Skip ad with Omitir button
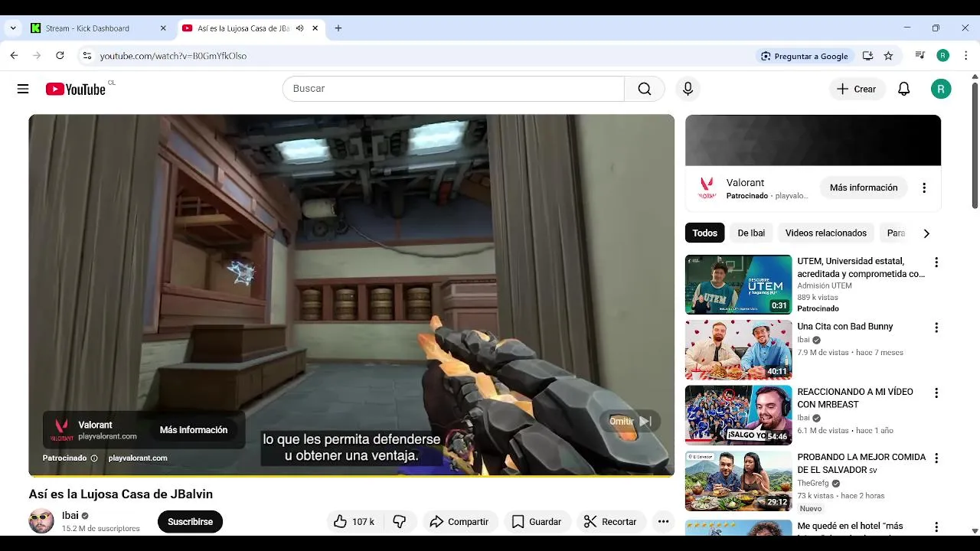The width and height of the screenshot is (980, 551). tap(630, 422)
